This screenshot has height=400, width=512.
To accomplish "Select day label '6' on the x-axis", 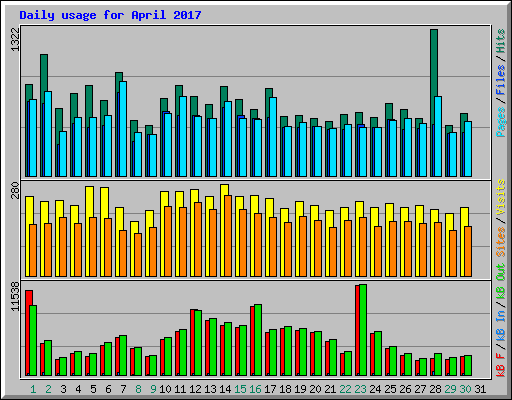I will [108, 389].
